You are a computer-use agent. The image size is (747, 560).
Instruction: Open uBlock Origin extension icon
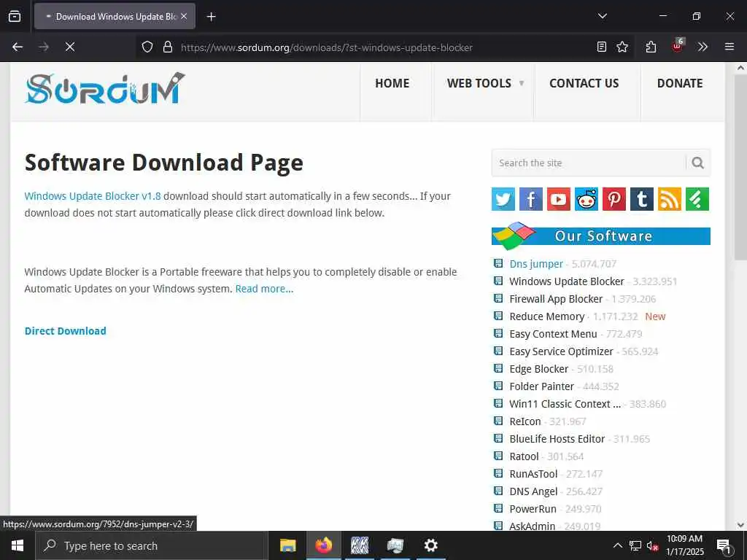pos(678,46)
